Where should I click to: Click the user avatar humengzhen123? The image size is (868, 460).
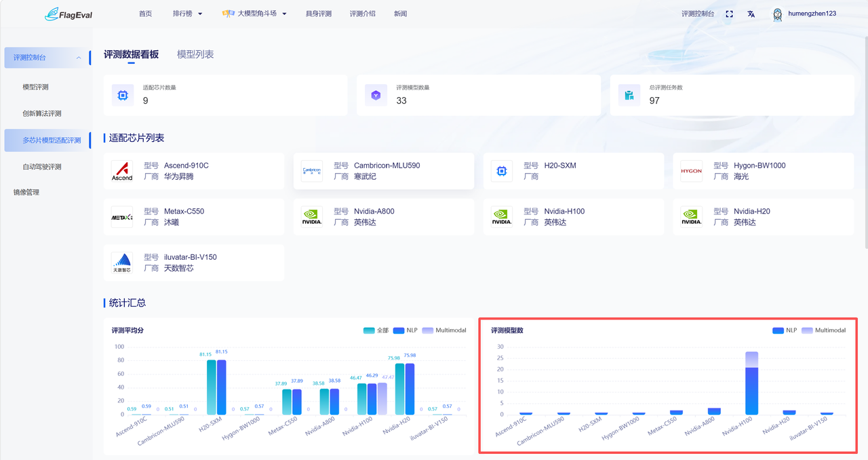click(778, 14)
